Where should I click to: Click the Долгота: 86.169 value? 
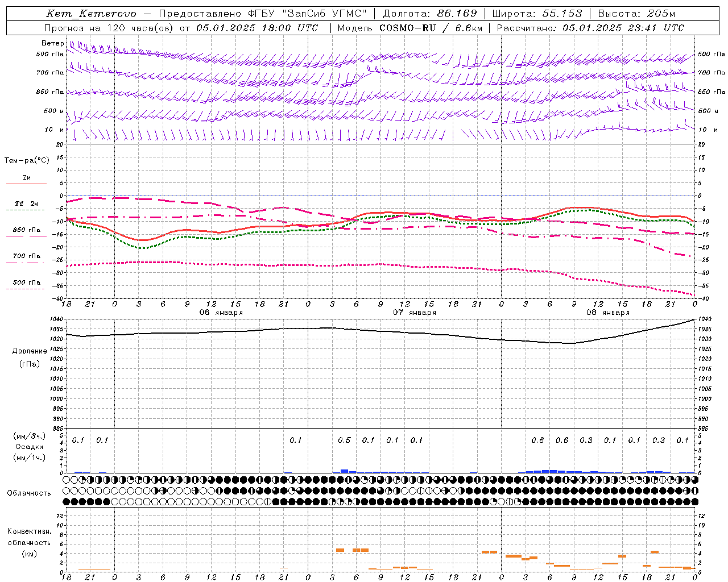pyautogui.click(x=430, y=14)
